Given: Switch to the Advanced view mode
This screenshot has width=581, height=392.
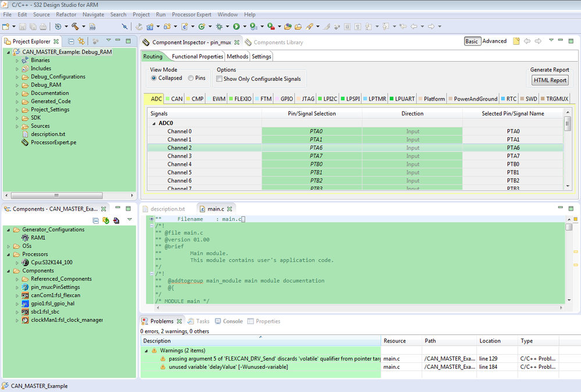Looking at the screenshot, I should click(x=494, y=41).
